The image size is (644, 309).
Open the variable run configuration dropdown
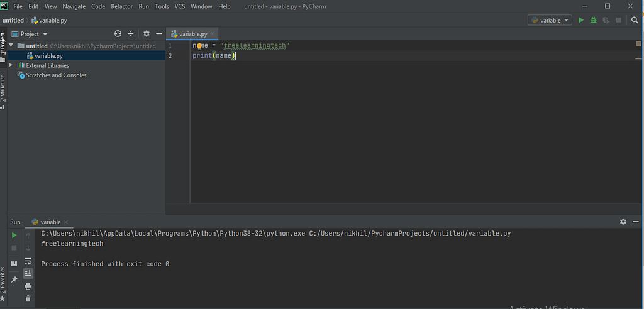pyautogui.click(x=550, y=20)
